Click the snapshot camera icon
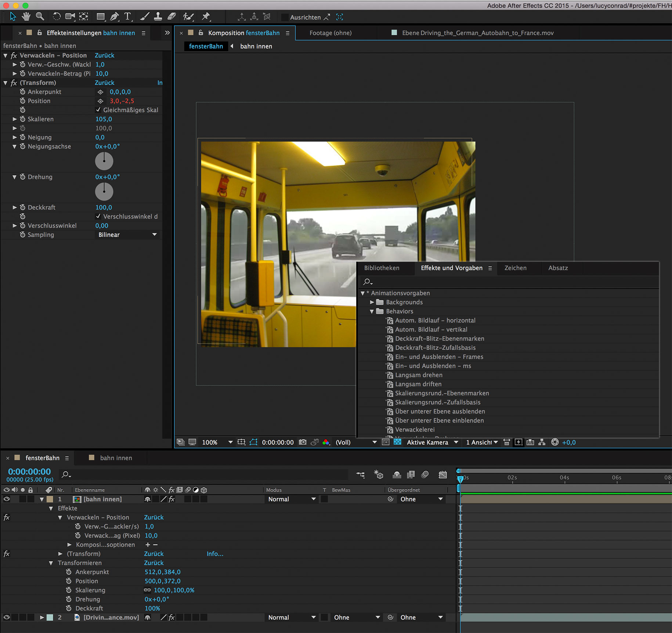 303,442
